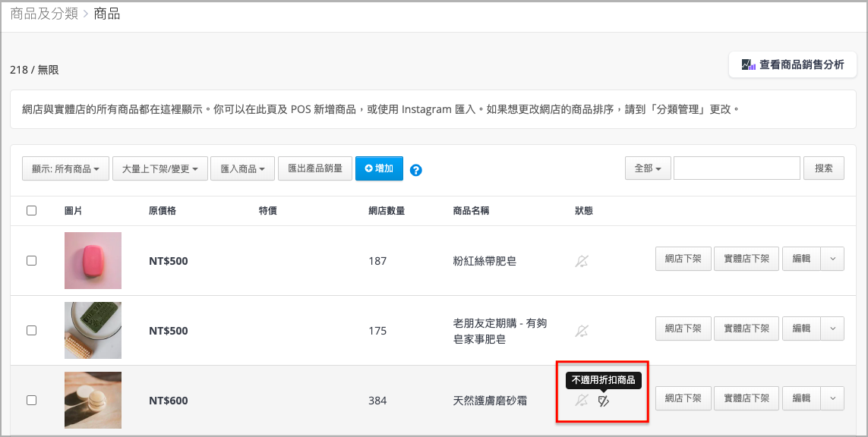This screenshot has height=437, width=868.
Task: Open the 全部 search scope dropdown
Action: (x=648, y=168)
